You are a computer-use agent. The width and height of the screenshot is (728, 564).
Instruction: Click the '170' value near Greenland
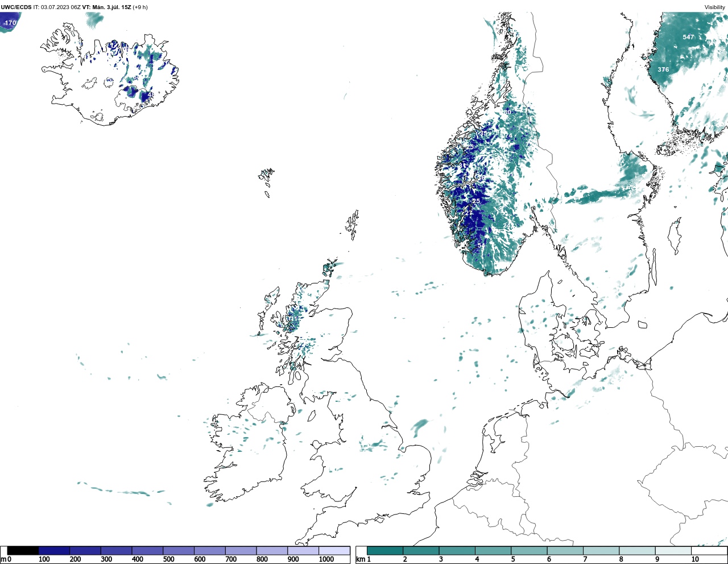click(x=10, y=23)
